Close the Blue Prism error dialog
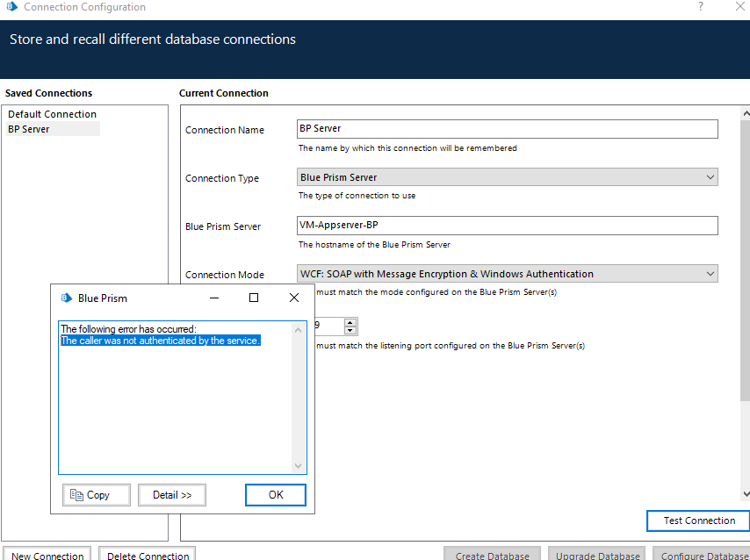The image size is (750, 560). (x=294, y=298)
